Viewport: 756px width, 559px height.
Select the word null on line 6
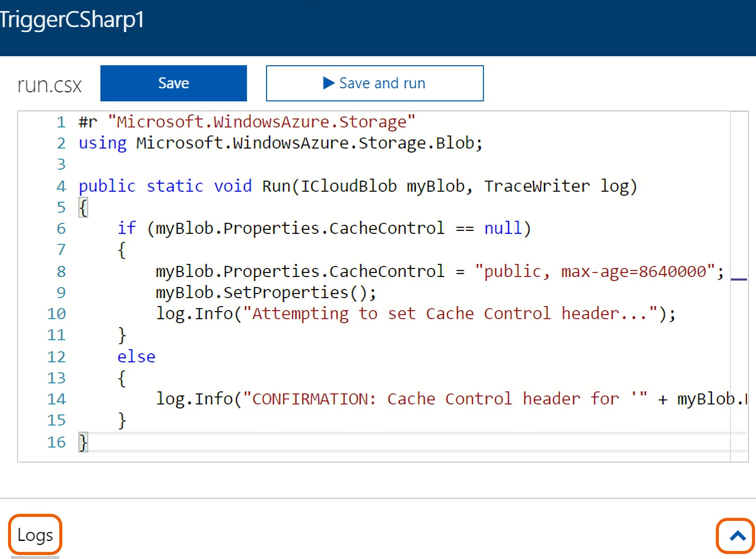(502, 228)
